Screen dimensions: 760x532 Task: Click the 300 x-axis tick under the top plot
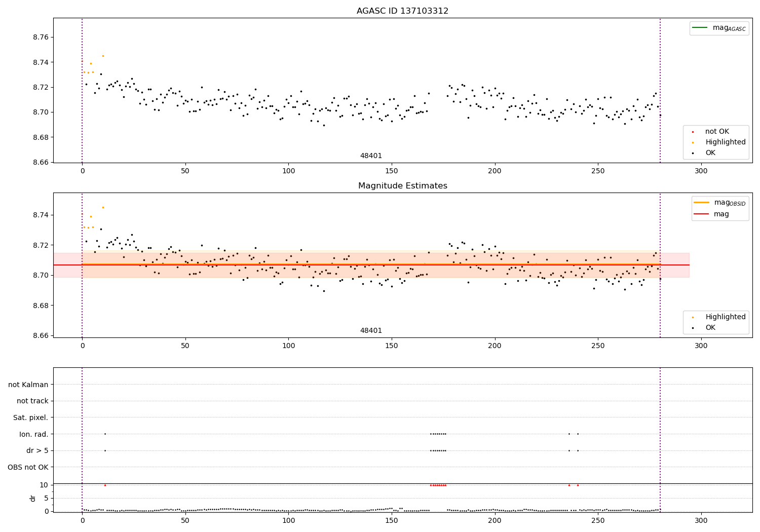701,171
